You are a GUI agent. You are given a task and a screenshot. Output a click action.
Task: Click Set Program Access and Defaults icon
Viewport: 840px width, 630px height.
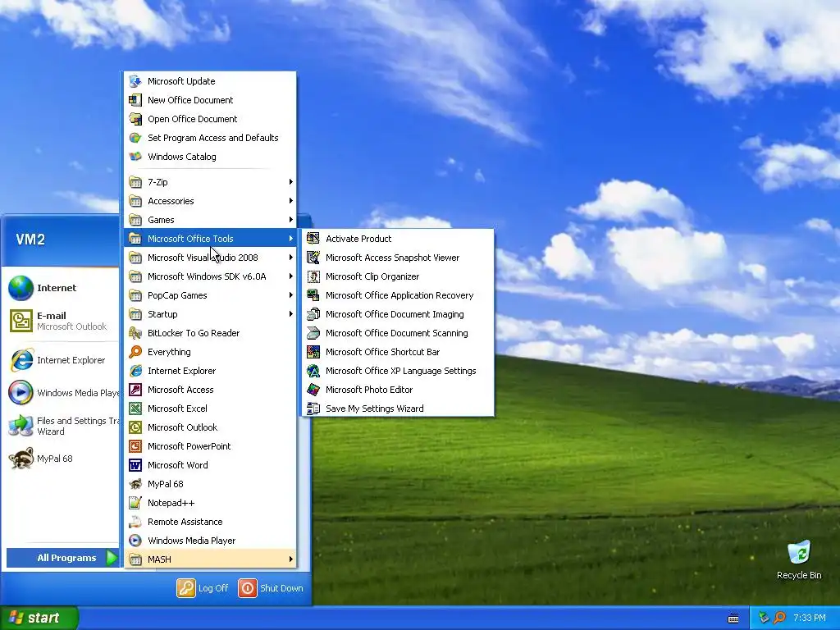pyautogui.click(x=135, y=138)
